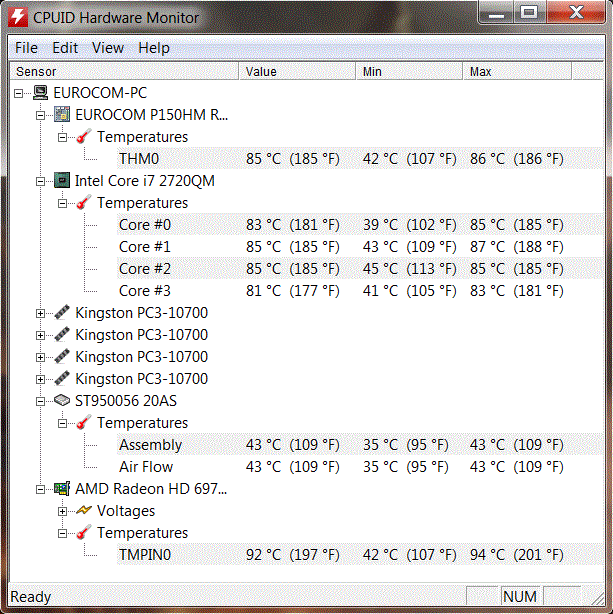Click the Ready status bar text

point(31,597)
